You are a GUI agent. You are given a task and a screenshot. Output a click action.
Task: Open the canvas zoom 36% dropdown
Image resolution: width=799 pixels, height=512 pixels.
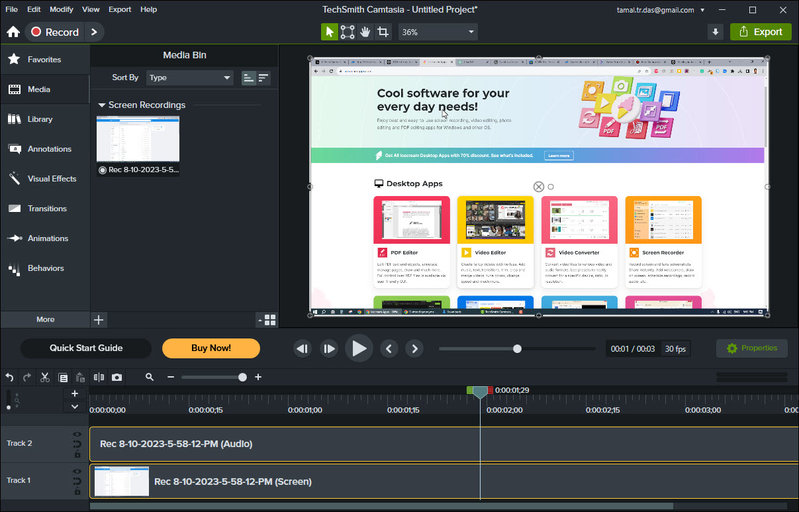[x=437, y=32]
